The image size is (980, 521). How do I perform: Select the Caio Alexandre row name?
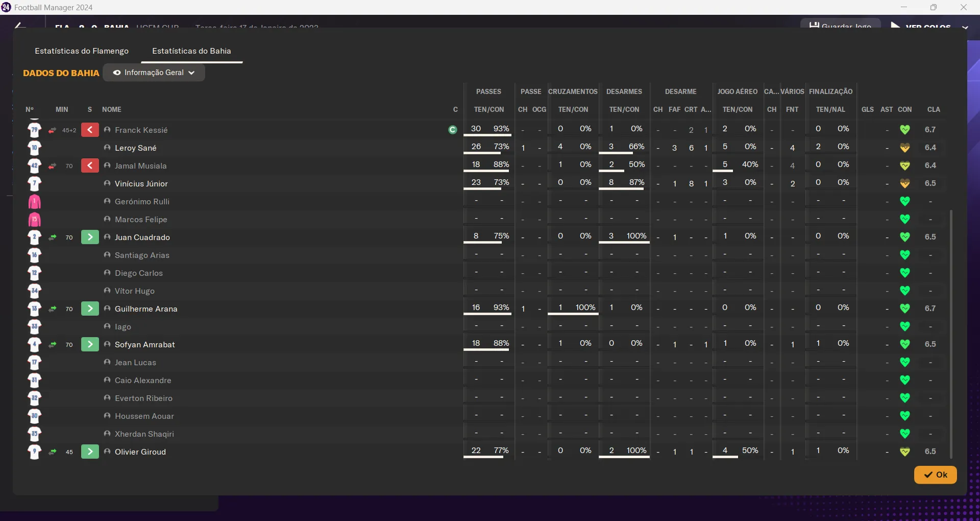(x=143, y=381)
